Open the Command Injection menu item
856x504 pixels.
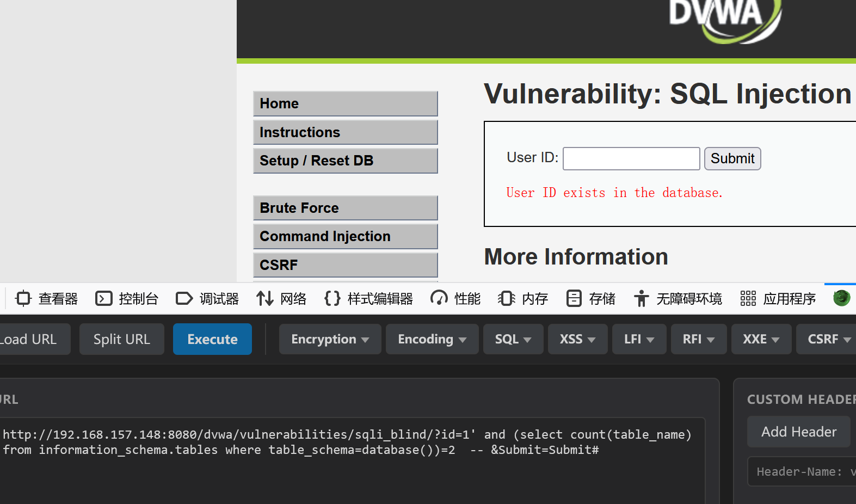(x=346, y=236)
